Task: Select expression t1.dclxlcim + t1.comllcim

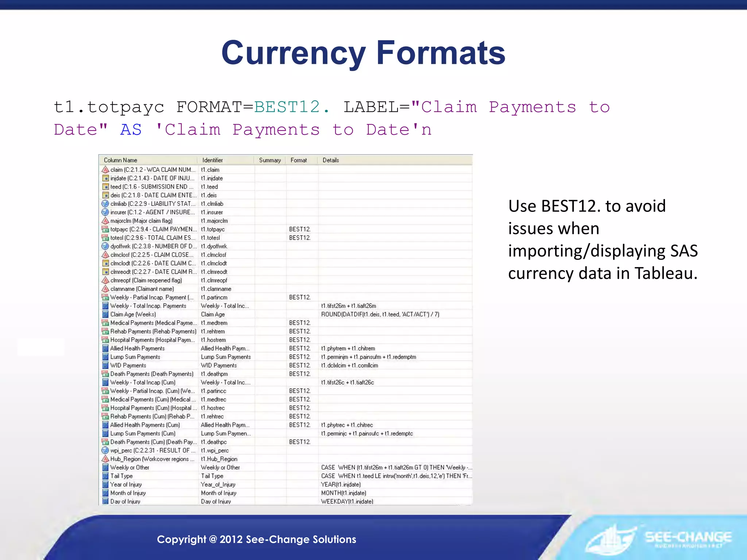Action: click(349, 365)
